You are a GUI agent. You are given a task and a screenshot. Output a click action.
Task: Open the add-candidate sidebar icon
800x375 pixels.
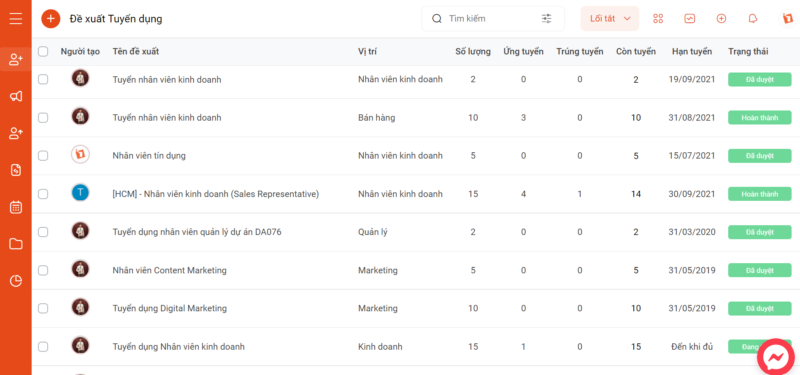(x=16, y=60)
